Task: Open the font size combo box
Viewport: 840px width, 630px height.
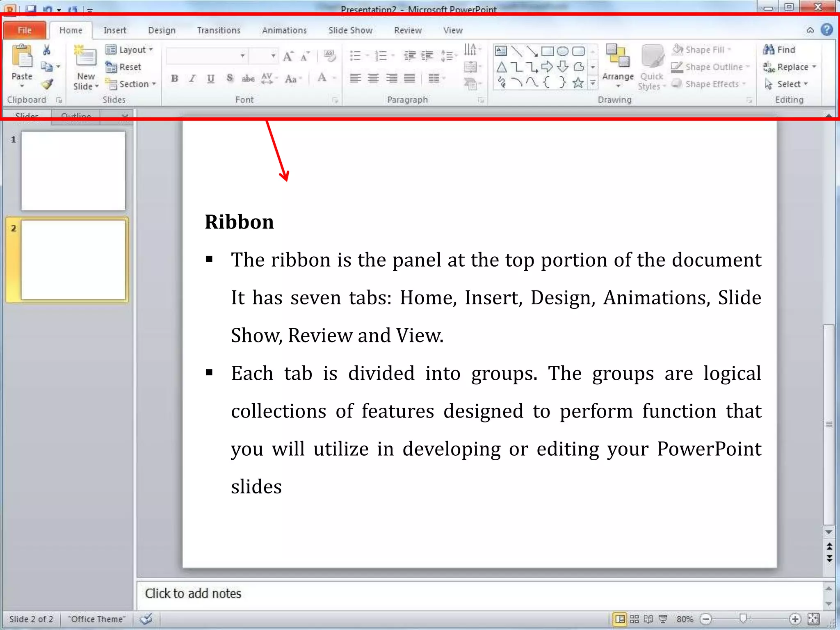Action: (x=263, y=56)
